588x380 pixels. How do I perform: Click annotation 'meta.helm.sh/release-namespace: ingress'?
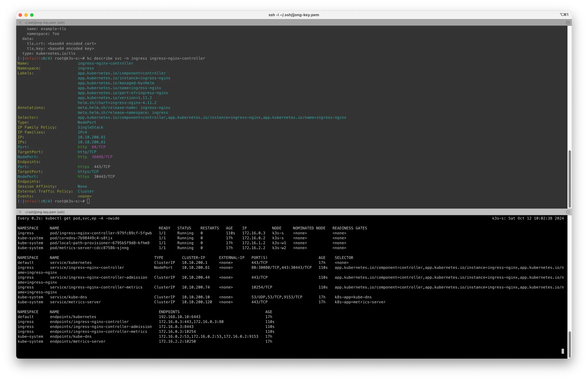pos(123,113)
